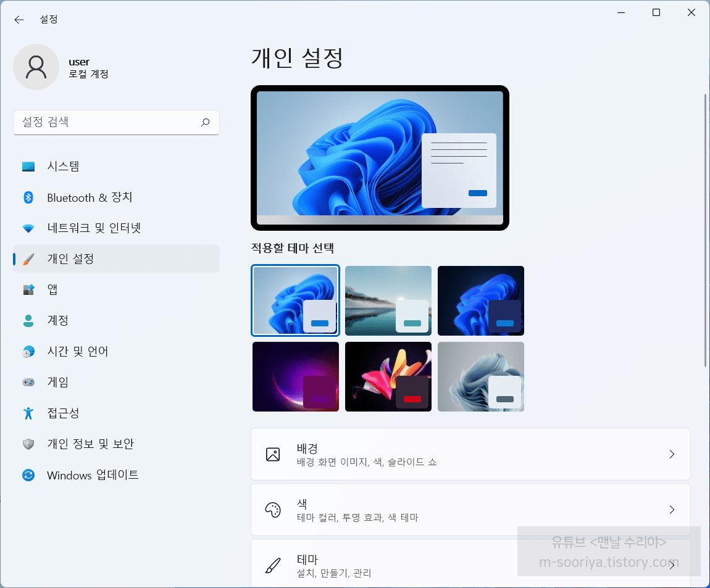The width and height of the screenshot is (710, 588).
Task: Click the 앱 icon in sidebar
Action: [x=28, y=290]
